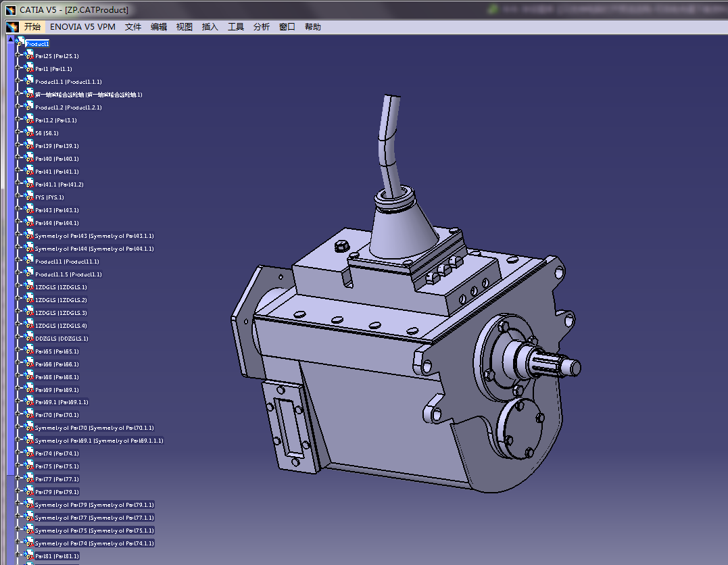
Task: Select the Part68 (Part68.1) tree label
Action: (57, 377)
